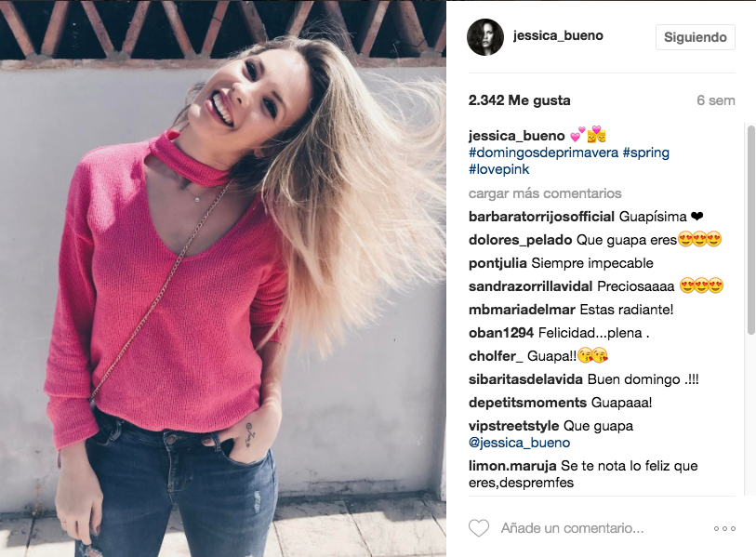Open the #domingosdeprimavera hashtag
The width and height of the screenshot is (756, 557).
[543, 153]
